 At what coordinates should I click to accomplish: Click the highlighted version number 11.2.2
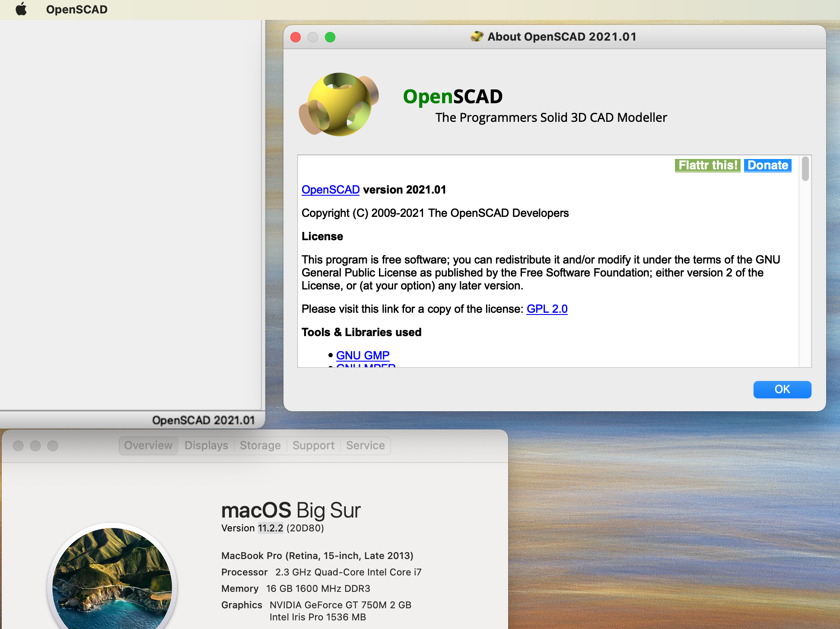[270, 527]
